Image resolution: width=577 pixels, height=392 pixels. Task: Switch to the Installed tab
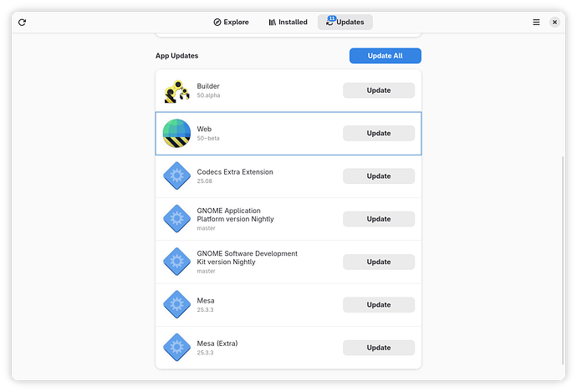pyautogui.click(x=288, y=23)
